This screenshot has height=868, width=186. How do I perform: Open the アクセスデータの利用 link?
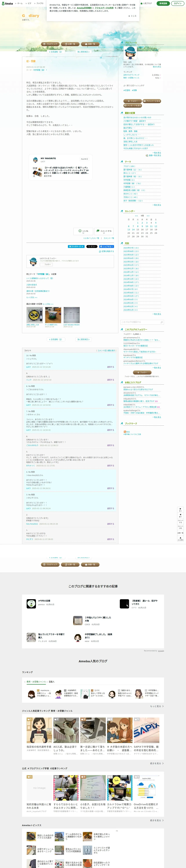[x=104, y=8]
